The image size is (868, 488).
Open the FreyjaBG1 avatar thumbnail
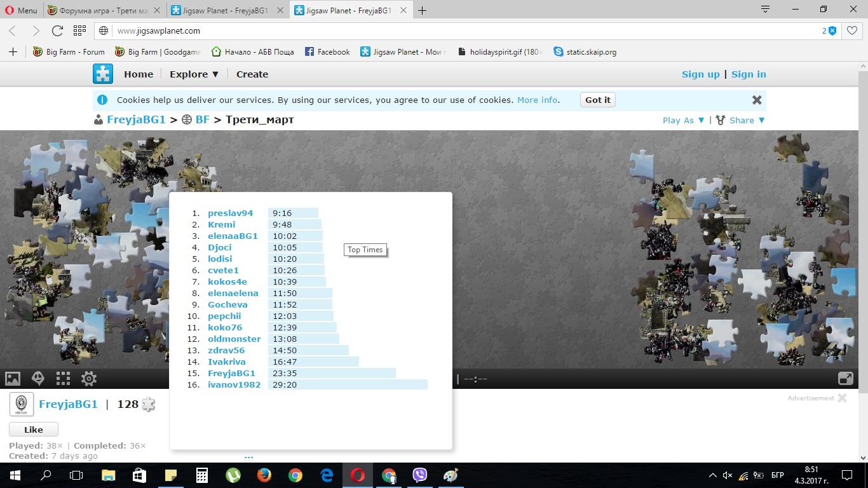point(22,405)
